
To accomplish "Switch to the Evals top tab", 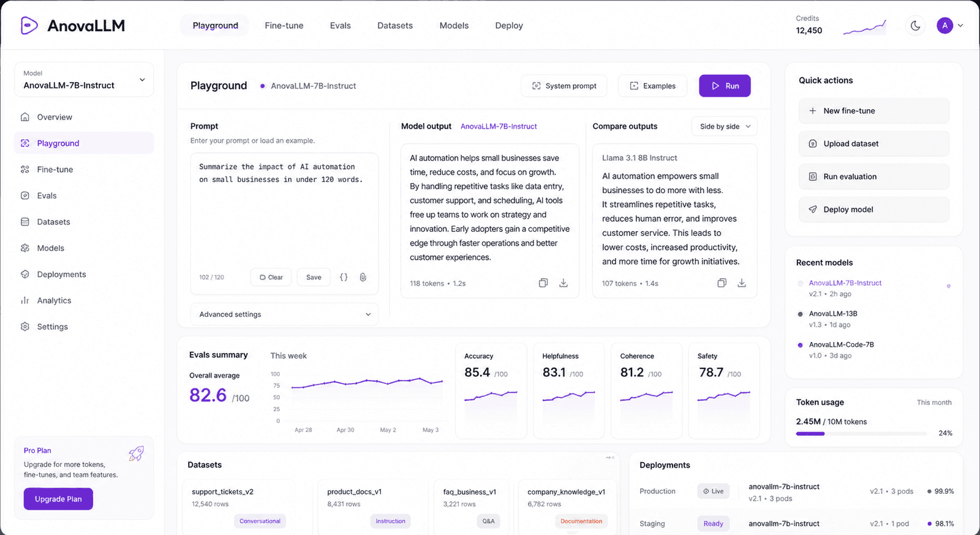I will tap(341, 26).
